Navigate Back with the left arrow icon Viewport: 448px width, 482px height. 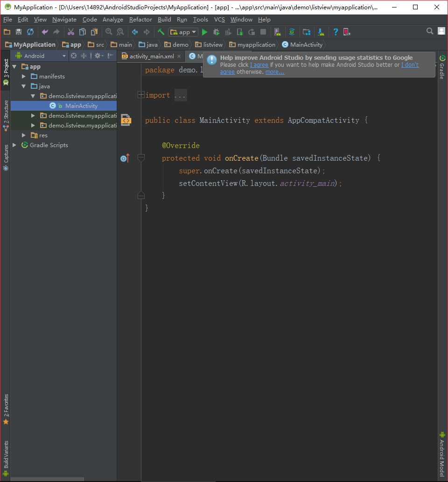(135, 32)
